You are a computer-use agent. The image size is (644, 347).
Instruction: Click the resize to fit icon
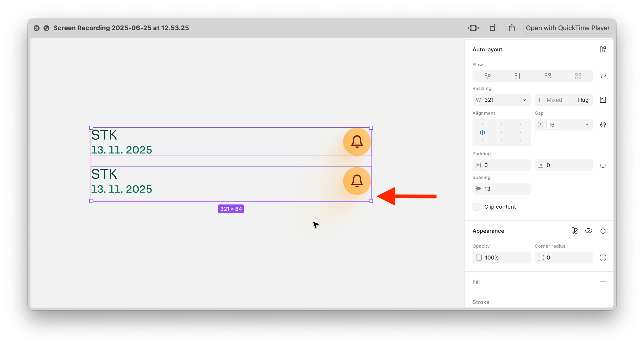coord(603,100)
